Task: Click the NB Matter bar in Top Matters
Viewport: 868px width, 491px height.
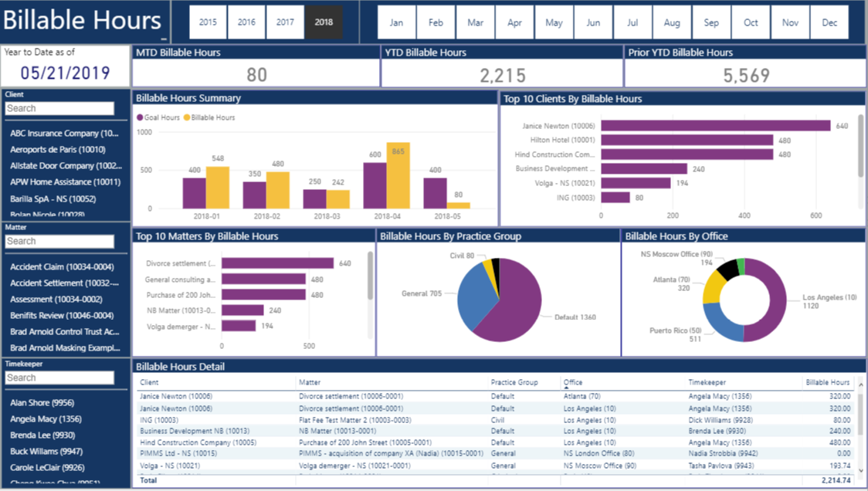Action: (x=243, y=310)
